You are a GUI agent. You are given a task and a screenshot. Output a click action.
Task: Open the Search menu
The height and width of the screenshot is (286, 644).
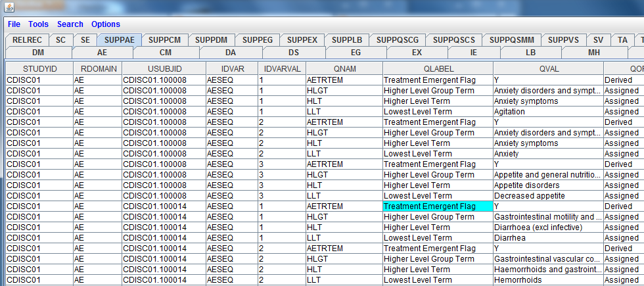(x=70, y=24)
